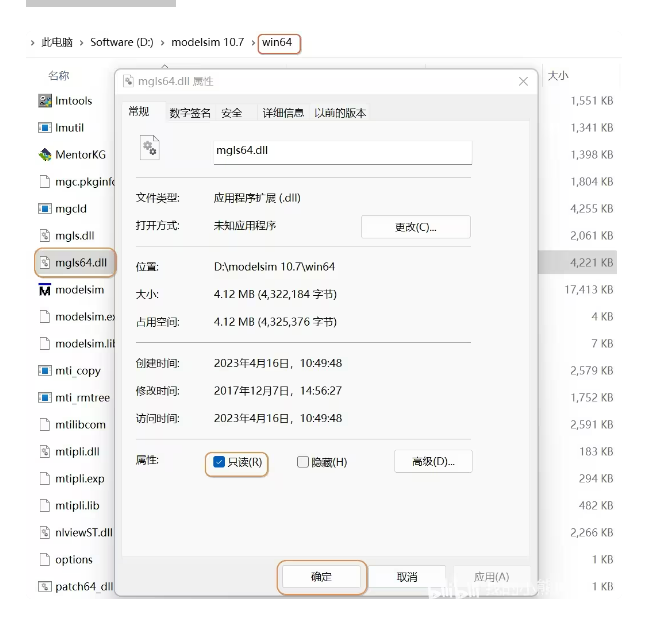Open the 安全 security tab
The height and width of the screenshot is (620, 656).
[232, 113]
